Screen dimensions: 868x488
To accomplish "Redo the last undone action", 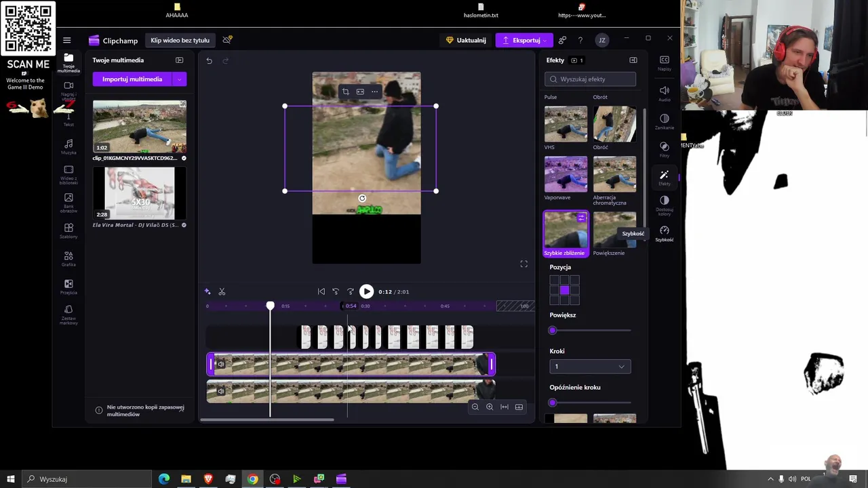I will (x=226, y=61).
